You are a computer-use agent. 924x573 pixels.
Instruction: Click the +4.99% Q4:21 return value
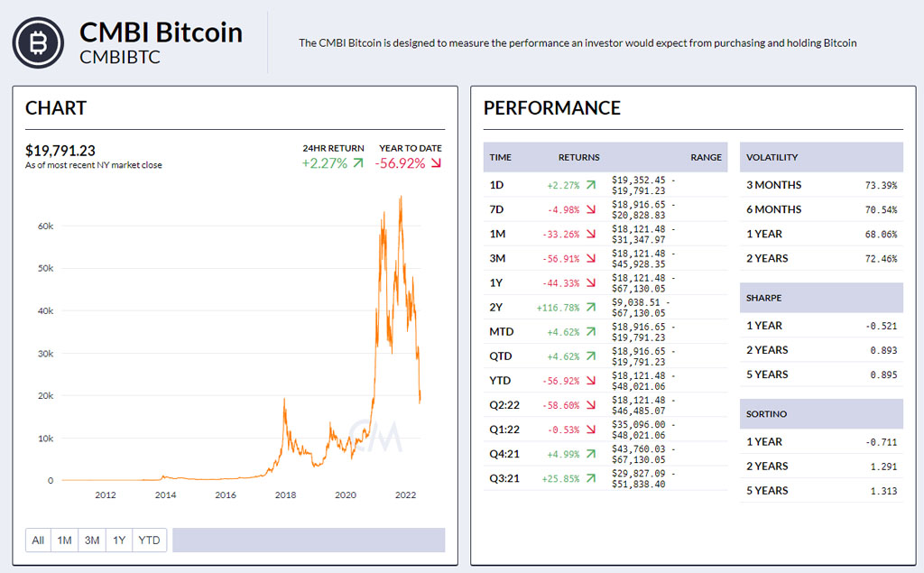coord(563,455)
